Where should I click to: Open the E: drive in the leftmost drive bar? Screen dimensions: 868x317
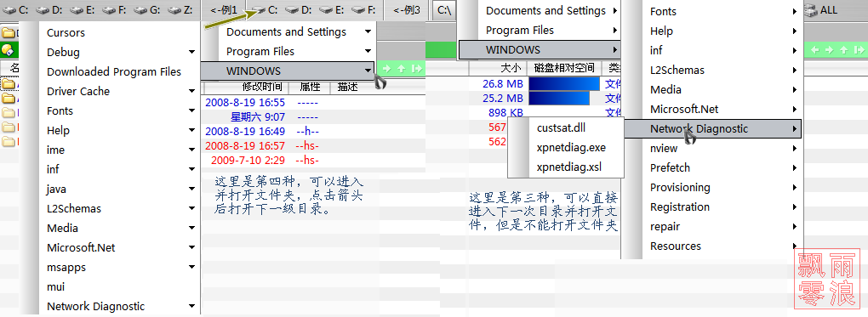(x=83, y=9)
